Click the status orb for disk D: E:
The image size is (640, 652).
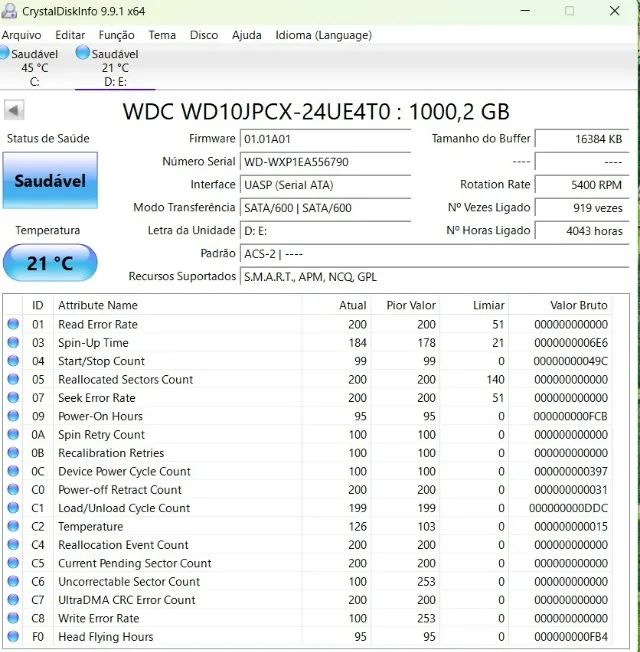pos(82,53)
